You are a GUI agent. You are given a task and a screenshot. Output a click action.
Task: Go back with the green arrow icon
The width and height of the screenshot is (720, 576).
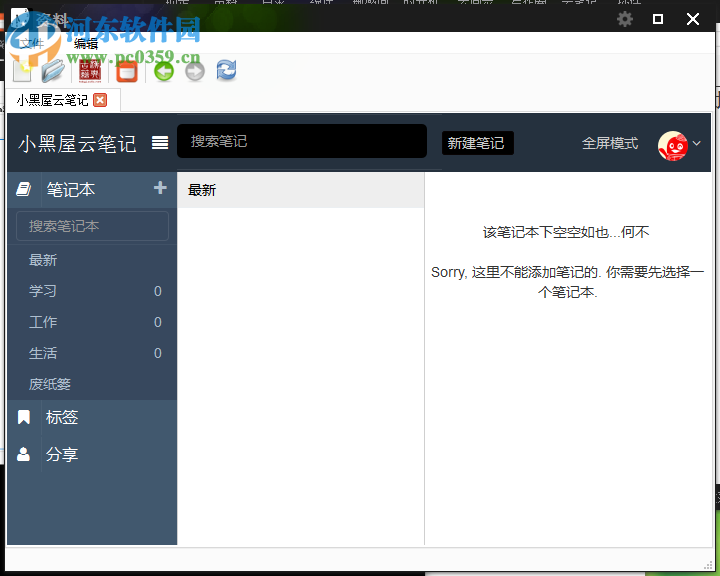[x=164, y=71]
